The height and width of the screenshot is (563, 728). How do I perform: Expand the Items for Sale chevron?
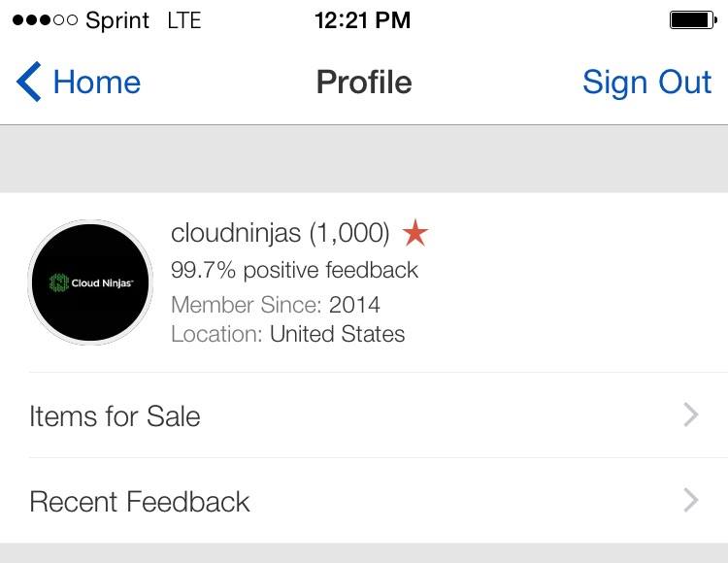(x=691, y=414)
